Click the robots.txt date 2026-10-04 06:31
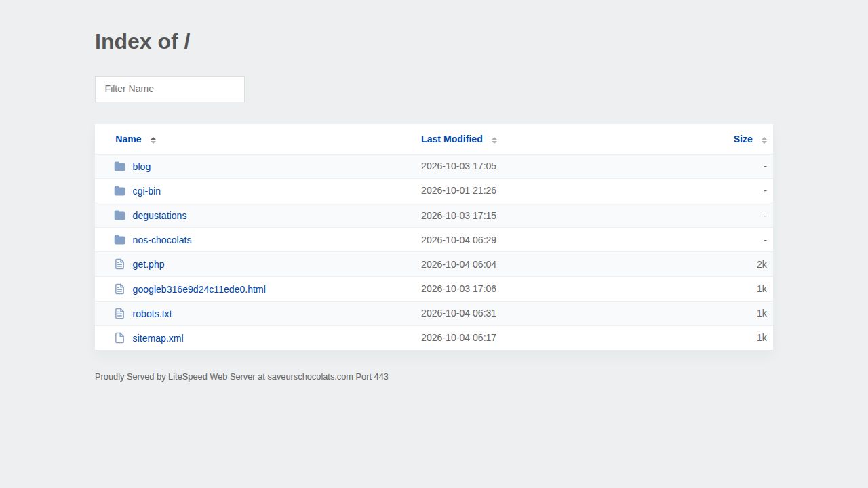This screenshot has height=488, width=868. [458, 313]
